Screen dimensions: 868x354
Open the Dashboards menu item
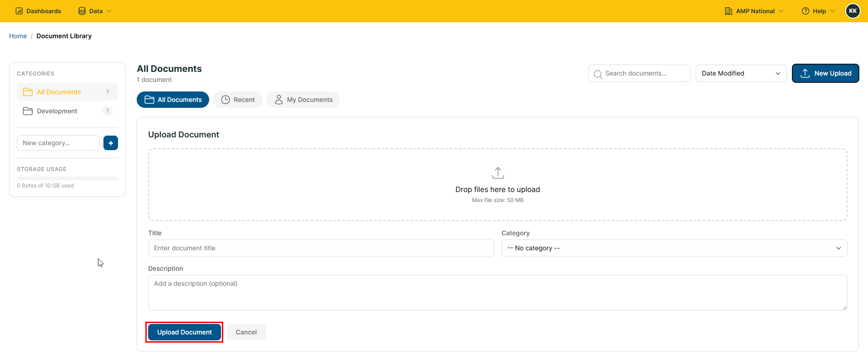[38, 11]
